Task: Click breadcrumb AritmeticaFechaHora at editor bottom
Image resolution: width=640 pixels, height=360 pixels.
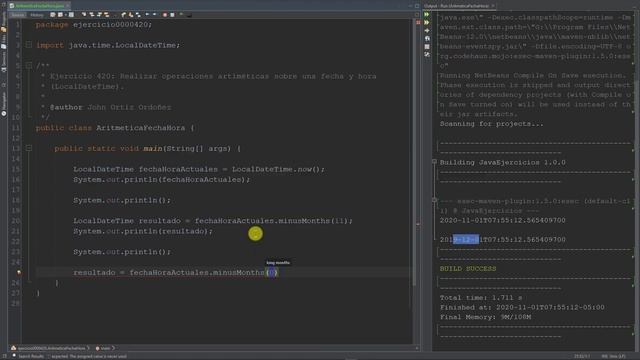Action: [x=51, y=348]
